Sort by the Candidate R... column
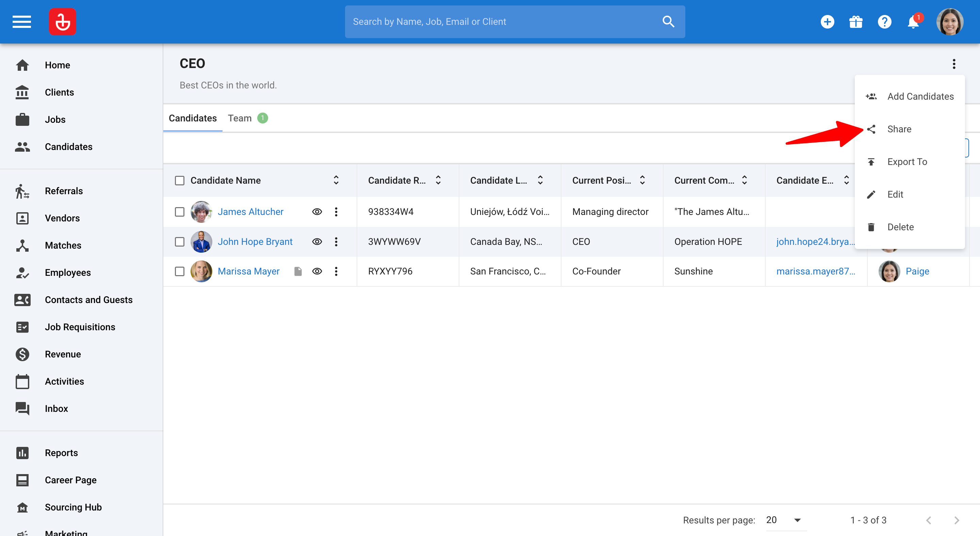Image resolution: width=980 pixels, height=536 pixels. point(438,180)
